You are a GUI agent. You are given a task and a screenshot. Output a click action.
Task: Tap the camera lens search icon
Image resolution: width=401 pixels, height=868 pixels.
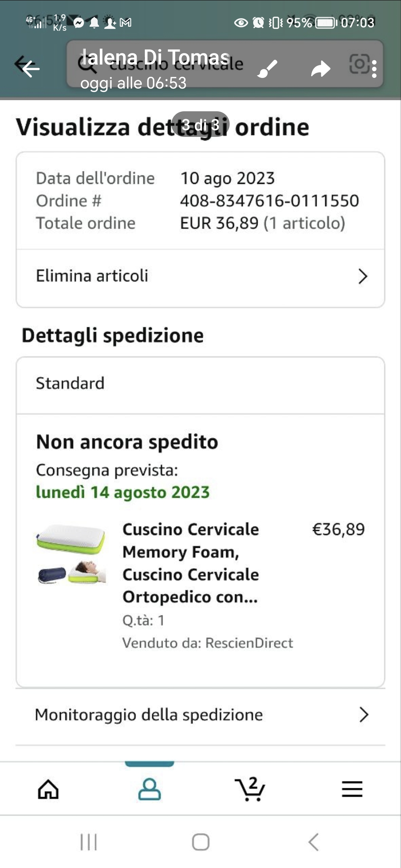click(x=359, y=64)
